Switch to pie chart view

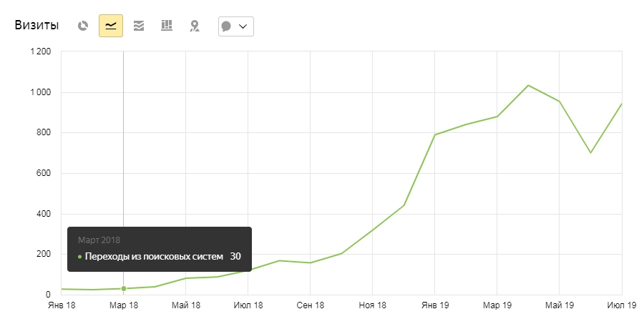pyautogui.click(x=83, y=26)
